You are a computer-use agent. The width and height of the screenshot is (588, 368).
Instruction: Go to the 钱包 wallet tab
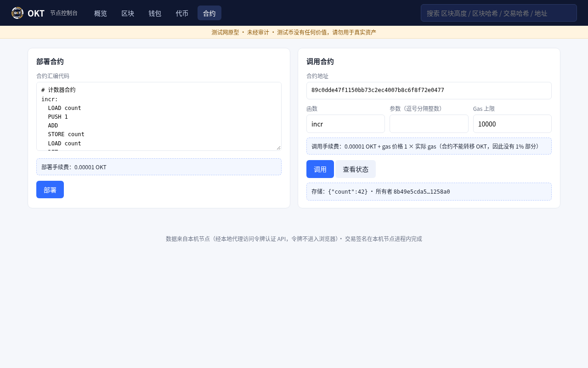coord(155,13)
